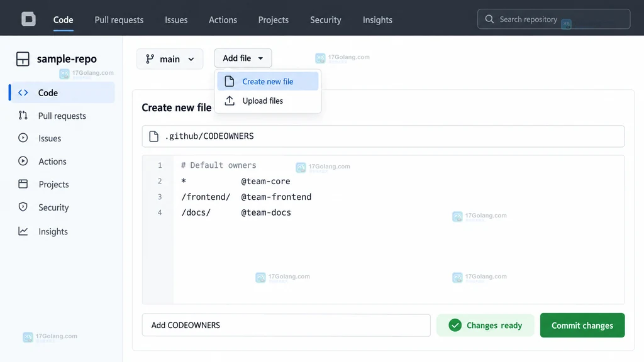
Task: Click the search magnifier icon
Action: [489, 19]
